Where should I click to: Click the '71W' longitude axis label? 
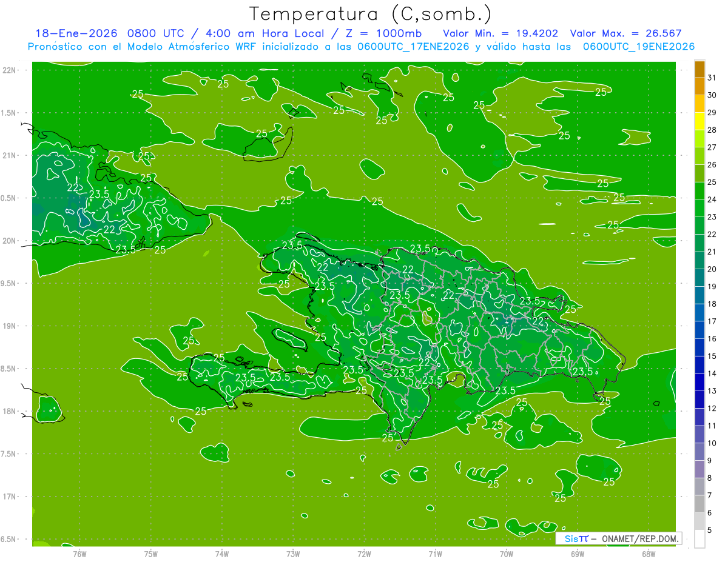[x=435, y=554]
